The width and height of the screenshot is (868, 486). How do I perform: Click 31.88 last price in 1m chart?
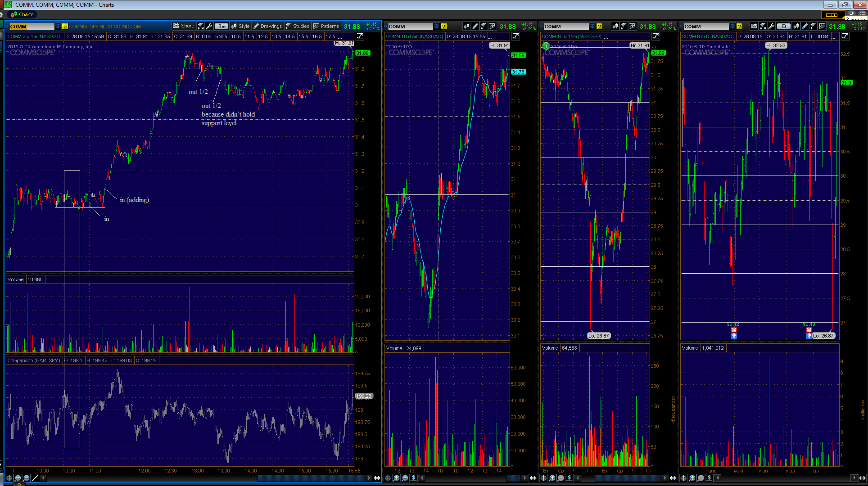point(352,27)
